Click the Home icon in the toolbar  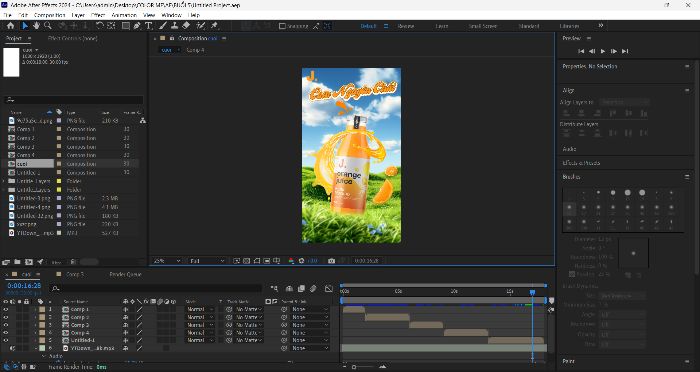pyautogui.click(x=10, y=26)
